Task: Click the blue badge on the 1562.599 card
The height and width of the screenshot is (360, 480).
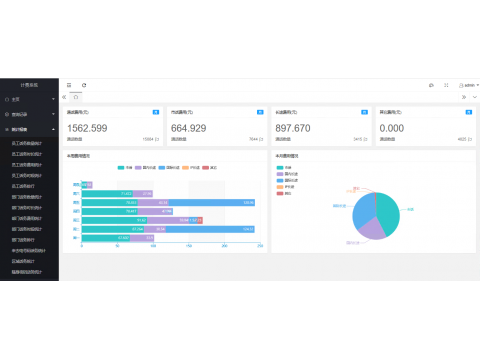Action: point(156,112)
